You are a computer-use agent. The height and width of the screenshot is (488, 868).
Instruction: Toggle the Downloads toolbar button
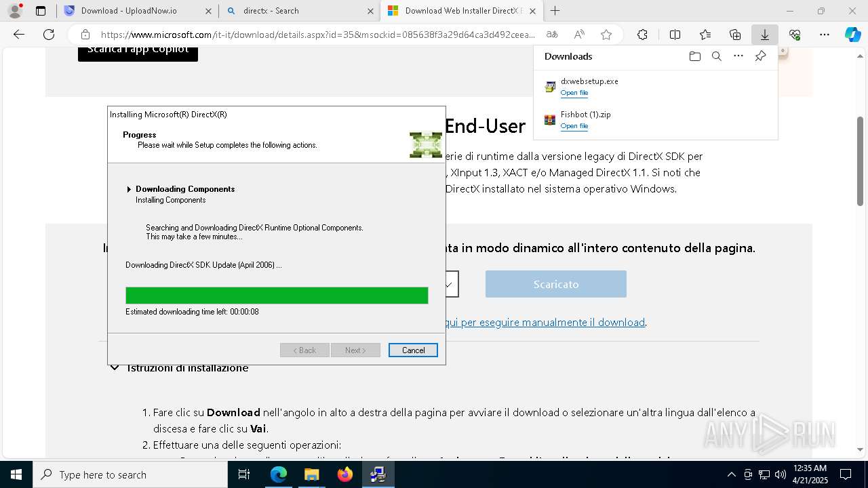(x=764, y=35)
